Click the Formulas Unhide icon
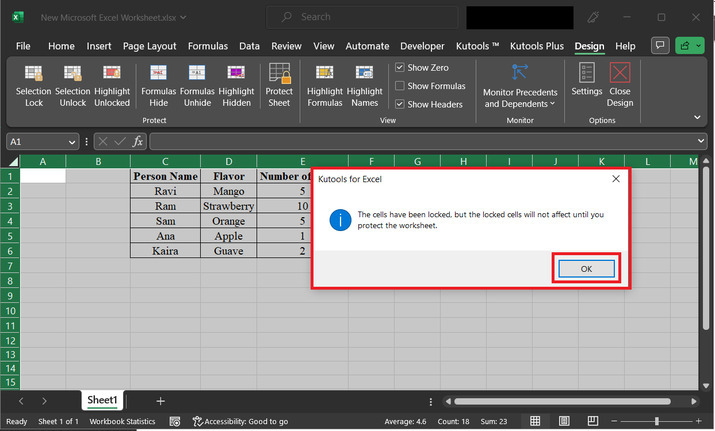The image size is (715, 431). tap(197, 75)
